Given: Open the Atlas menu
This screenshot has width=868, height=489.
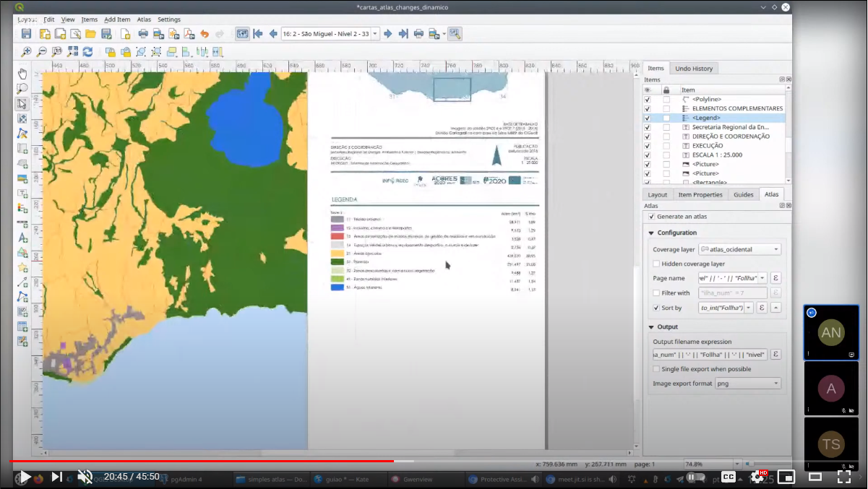Looking at the screenshot, I should 143,20.
